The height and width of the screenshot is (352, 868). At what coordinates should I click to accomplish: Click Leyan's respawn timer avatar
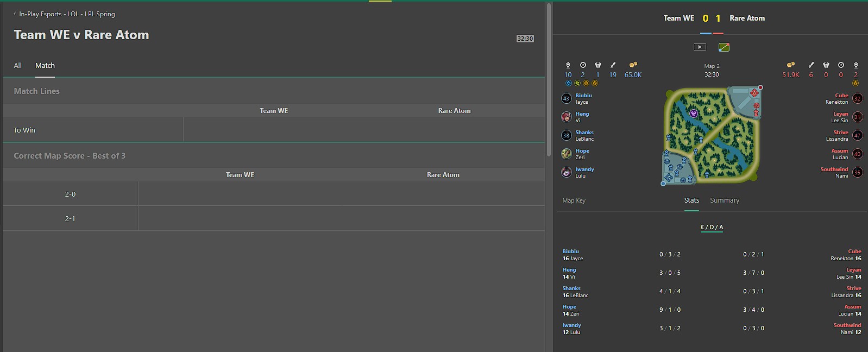point(858,117)
